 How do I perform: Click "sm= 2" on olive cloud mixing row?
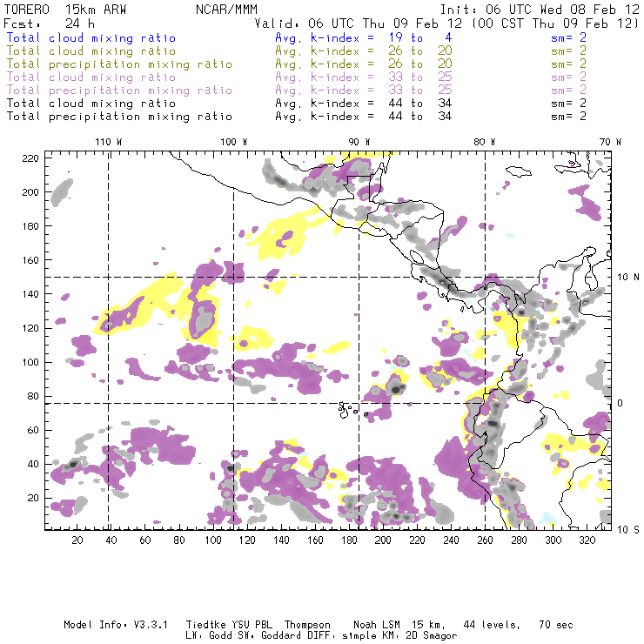pyautogui.click(x=568, y=51)
